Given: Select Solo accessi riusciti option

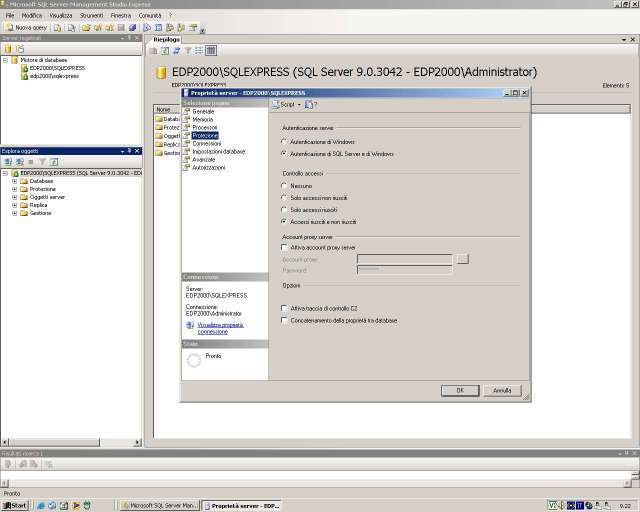Looking at the screenshot, I should 284,210.
